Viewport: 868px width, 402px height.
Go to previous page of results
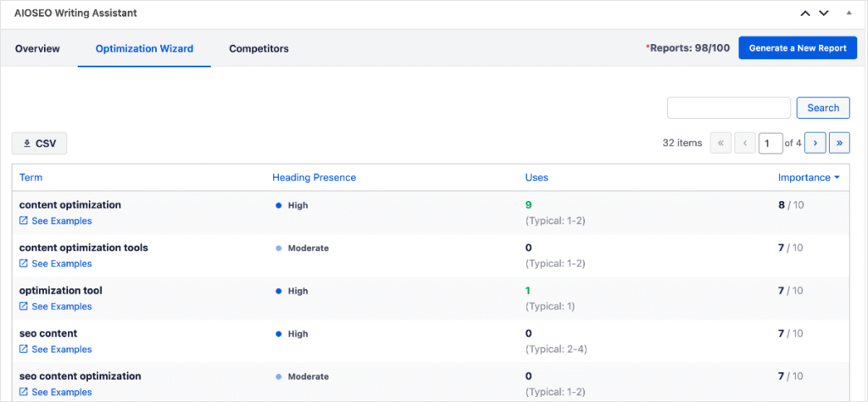pos(745,142)
